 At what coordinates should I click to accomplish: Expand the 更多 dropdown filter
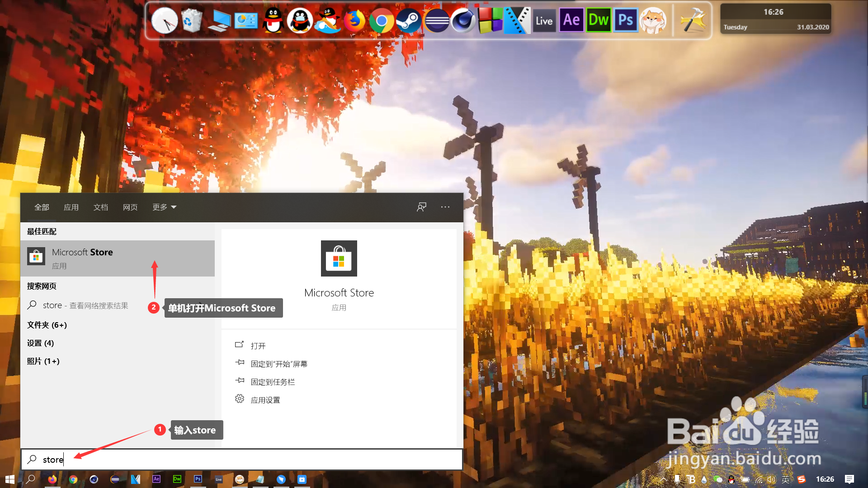click(x=164, y=207)
